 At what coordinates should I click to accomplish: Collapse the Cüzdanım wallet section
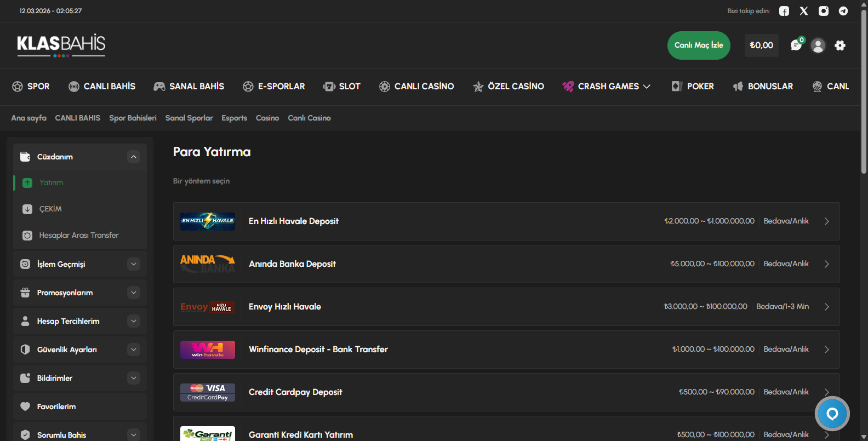(134, 157)
